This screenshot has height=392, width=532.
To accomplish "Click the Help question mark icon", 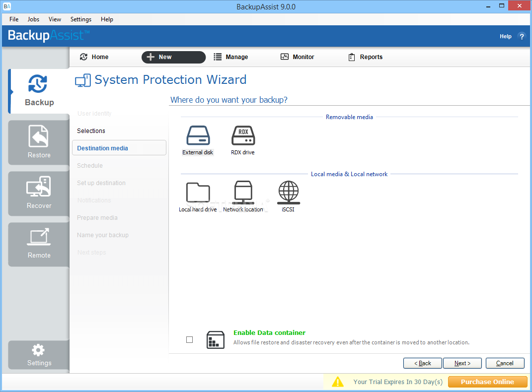I will (x=522, y=36).
